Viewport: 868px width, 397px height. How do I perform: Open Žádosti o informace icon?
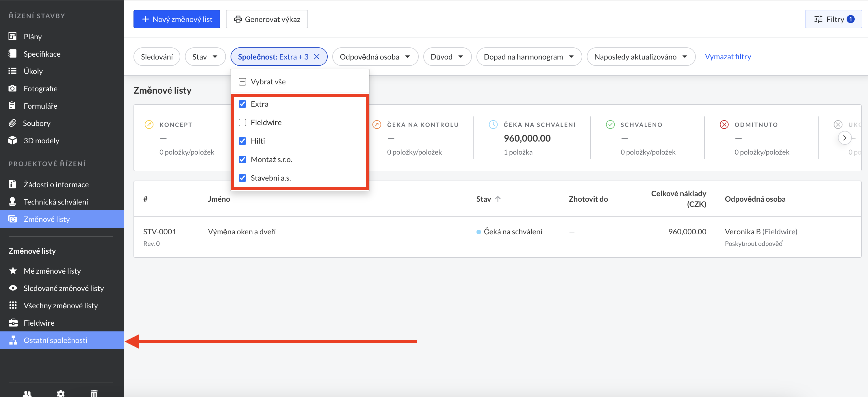pyautogui.click(x=12, y=184)
